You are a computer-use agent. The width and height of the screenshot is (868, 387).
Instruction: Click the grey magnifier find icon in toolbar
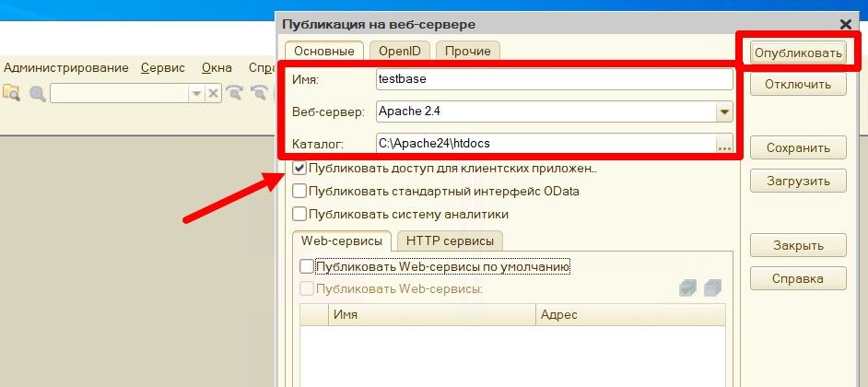point(37,94)
